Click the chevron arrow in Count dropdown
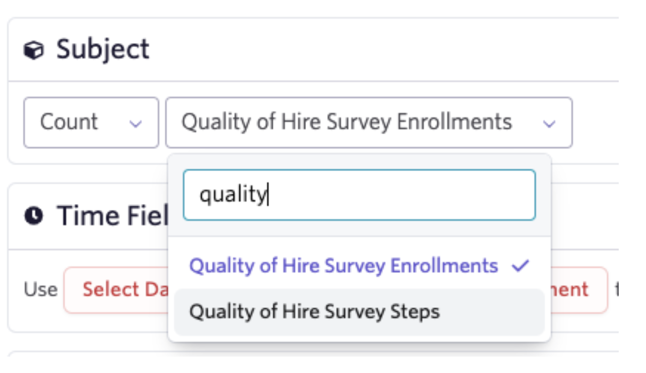646x373 pixels. tap(136, 123)
